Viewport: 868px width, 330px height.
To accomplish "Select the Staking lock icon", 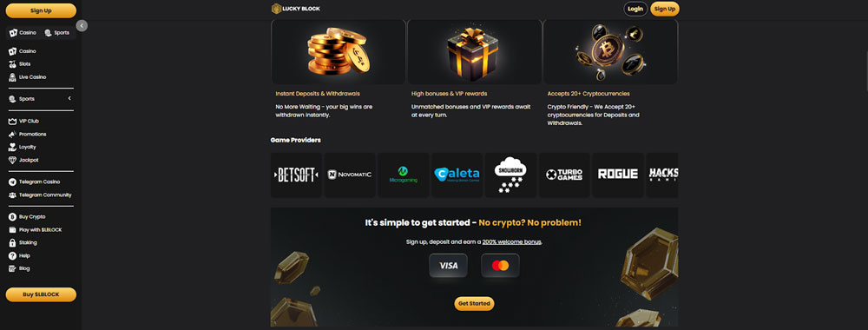I will (x=13, y=242).
